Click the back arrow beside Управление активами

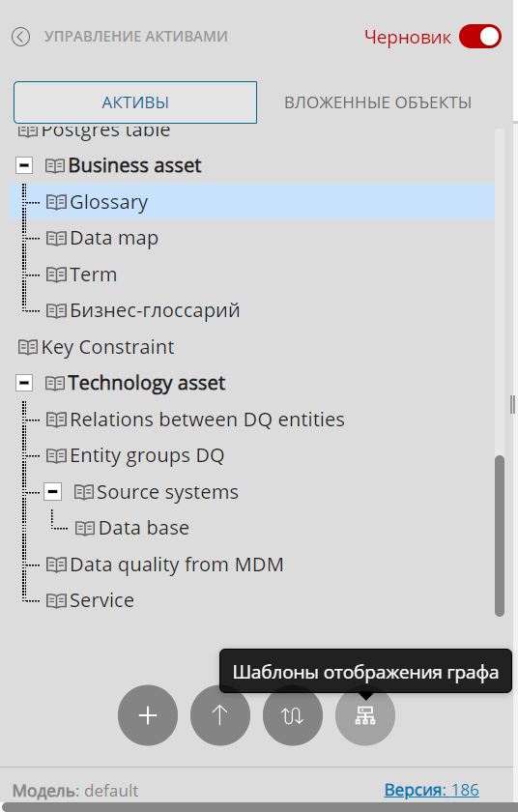click(20, 37)
